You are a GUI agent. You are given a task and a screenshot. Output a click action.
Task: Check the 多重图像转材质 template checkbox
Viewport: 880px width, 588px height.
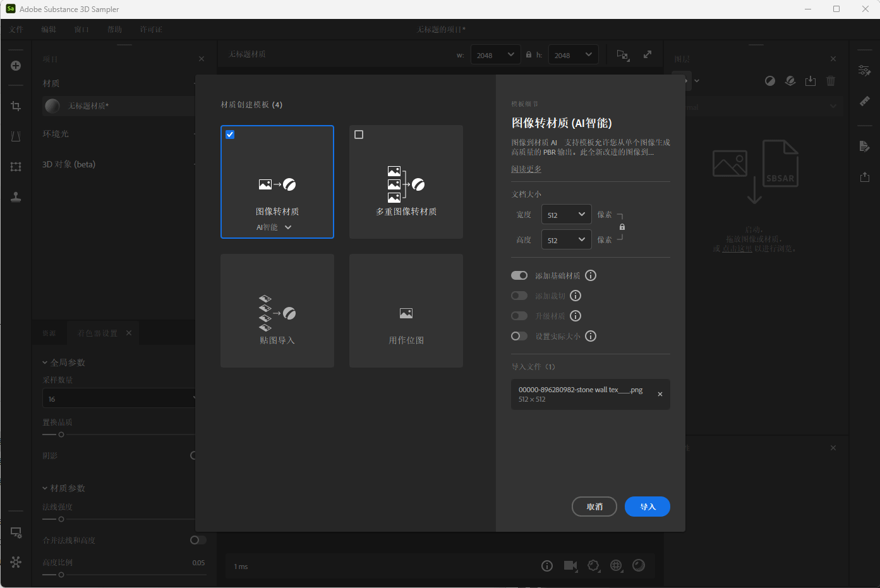359,135
